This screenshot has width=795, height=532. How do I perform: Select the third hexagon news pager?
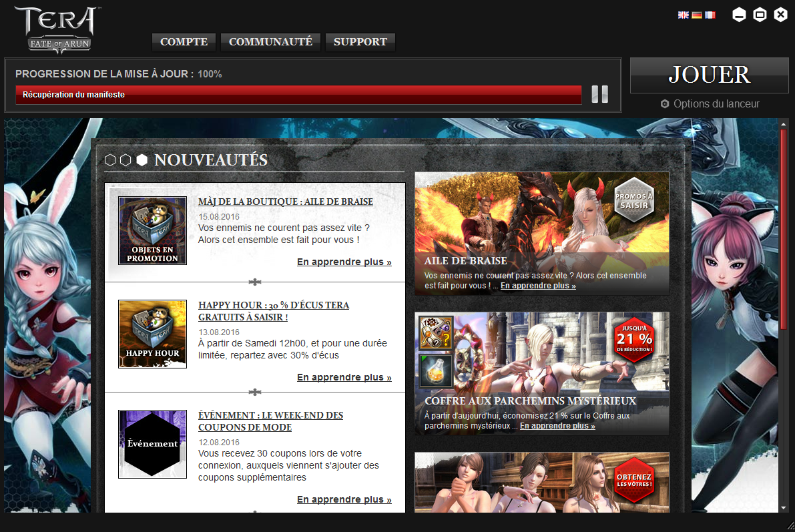tap(142, 160)
